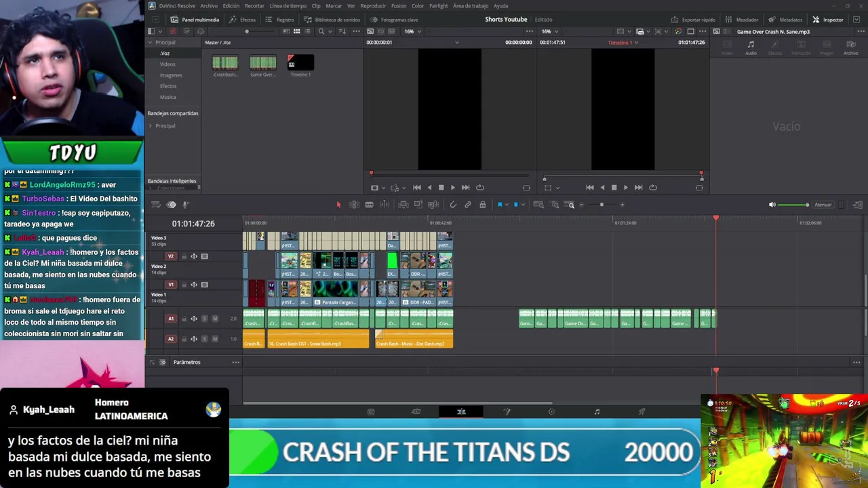Open the Biblioteca de sonidos button
Viewport: 868px width, 488px height.
(332, 20)
